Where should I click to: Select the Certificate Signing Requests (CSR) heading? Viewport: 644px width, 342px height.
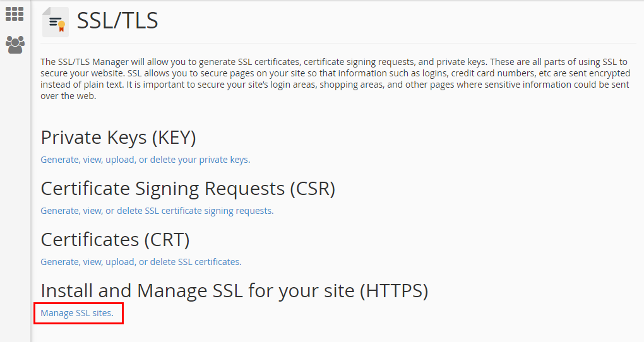point(188,189)
